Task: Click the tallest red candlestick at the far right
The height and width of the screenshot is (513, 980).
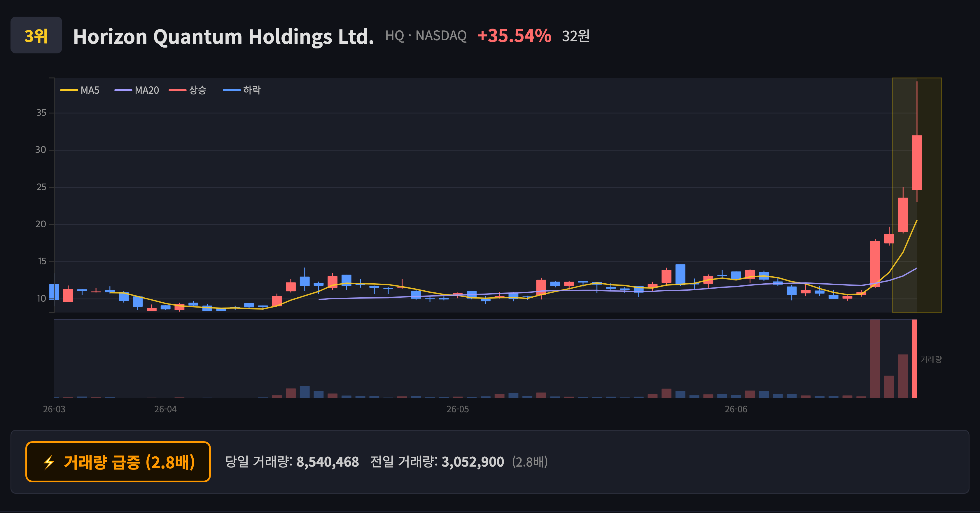Action: click(917, 163)
